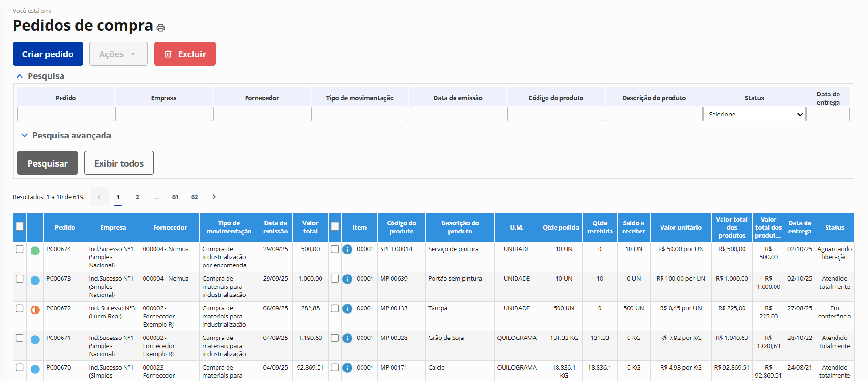Click the red Excluir button
868x381 pixels.
[x=185, y=54]
